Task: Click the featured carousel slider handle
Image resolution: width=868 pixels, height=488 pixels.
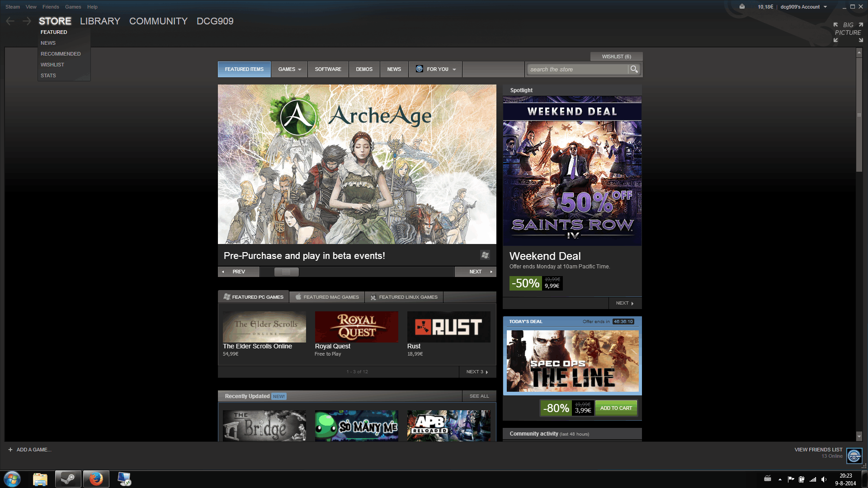Action: (286, 272)
